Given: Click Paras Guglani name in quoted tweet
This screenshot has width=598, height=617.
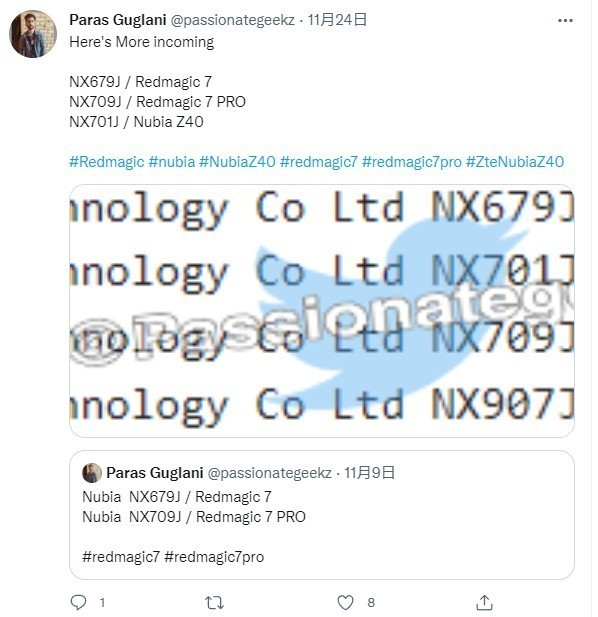Looking at the screenshot, I should (x=155, y=473).
